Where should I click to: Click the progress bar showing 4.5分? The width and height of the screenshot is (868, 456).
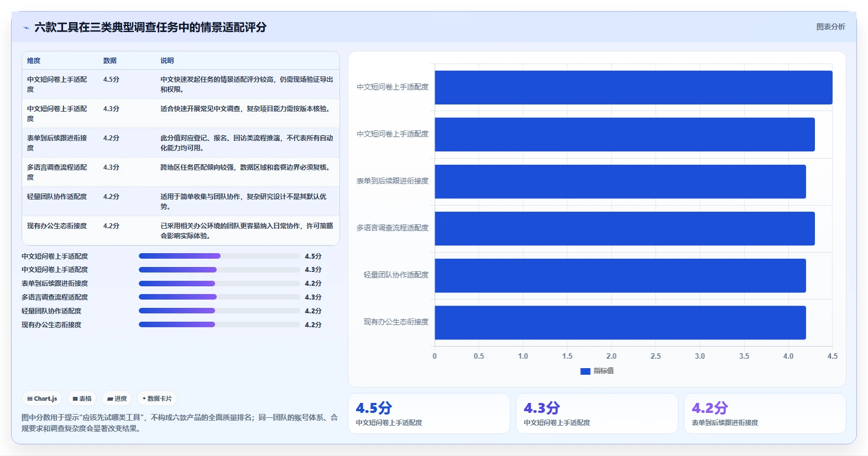pyautogui.click(x=219, y=256)
